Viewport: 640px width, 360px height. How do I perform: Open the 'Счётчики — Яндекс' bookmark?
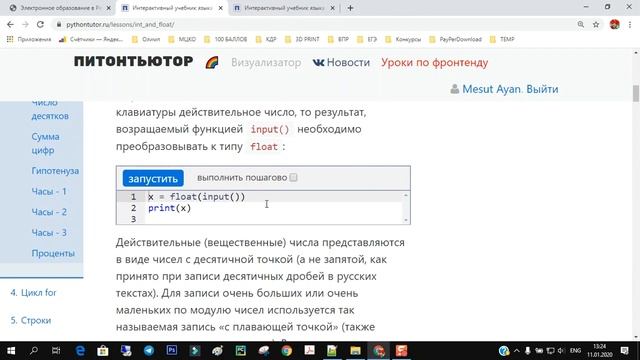pyautogui.click(x=91, y=39)
